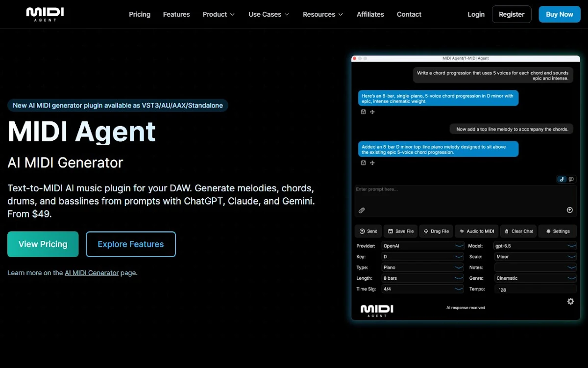The image size is (588, 368).
Task: Click the up-arrow submit icon in the prompt box
Action: tap(570, 210)
